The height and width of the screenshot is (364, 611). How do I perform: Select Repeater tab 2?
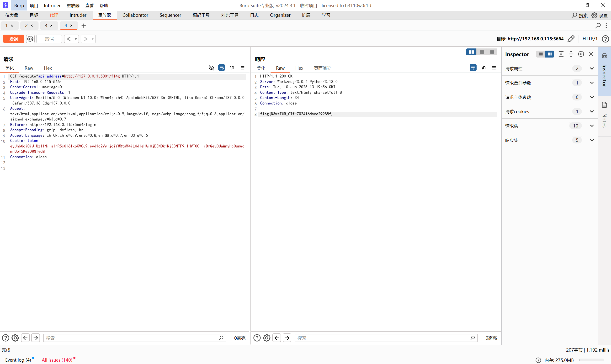[x=26, y=26]
